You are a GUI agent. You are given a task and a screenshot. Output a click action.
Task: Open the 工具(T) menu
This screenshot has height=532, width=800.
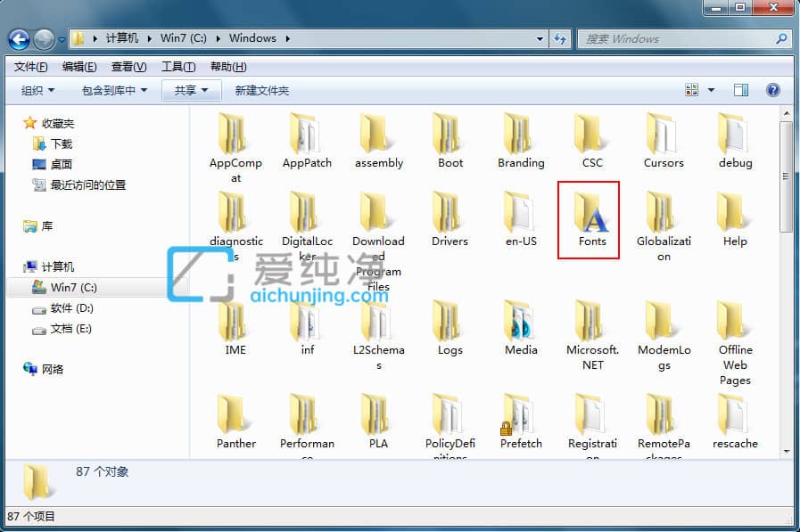tap(178, 67)
